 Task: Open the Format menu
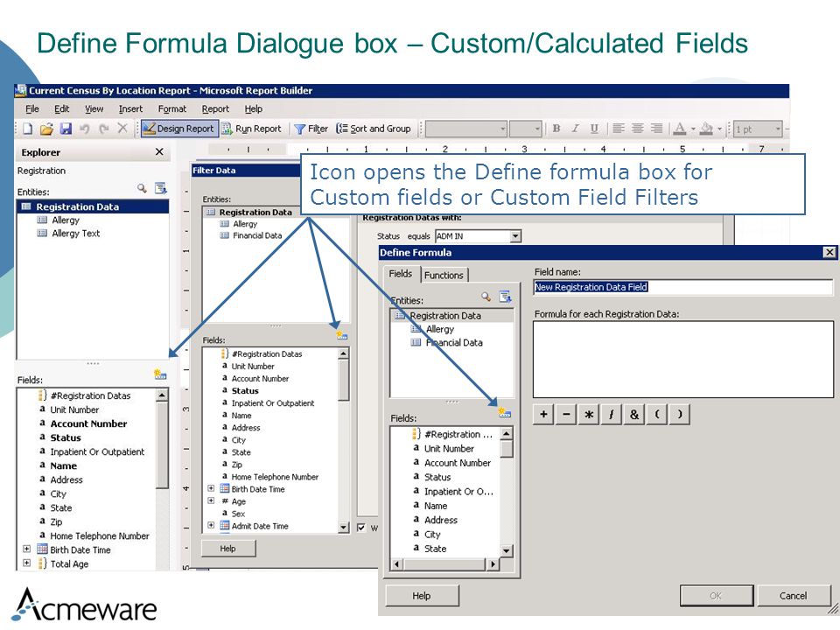tap(172, 108)
